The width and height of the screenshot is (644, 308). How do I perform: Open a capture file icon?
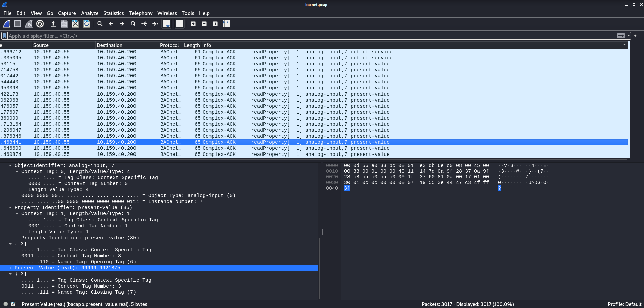point(53,24)
